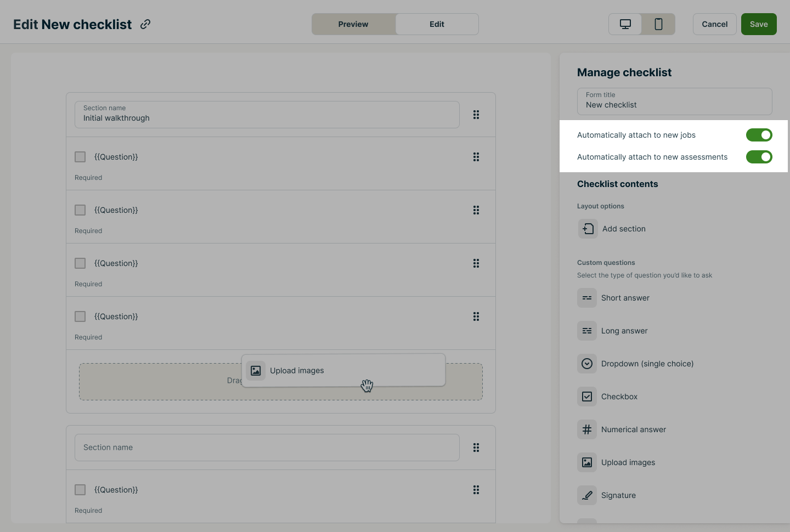Click drag handle of the second question
The height and width of the screenshot is (532, 790).
[476, 210]
